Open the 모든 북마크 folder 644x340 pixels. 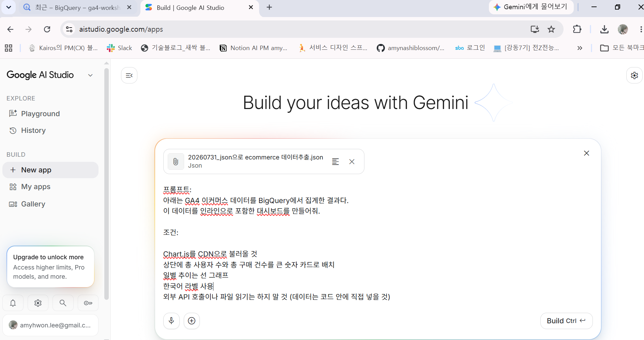click(x=622, y=48)
